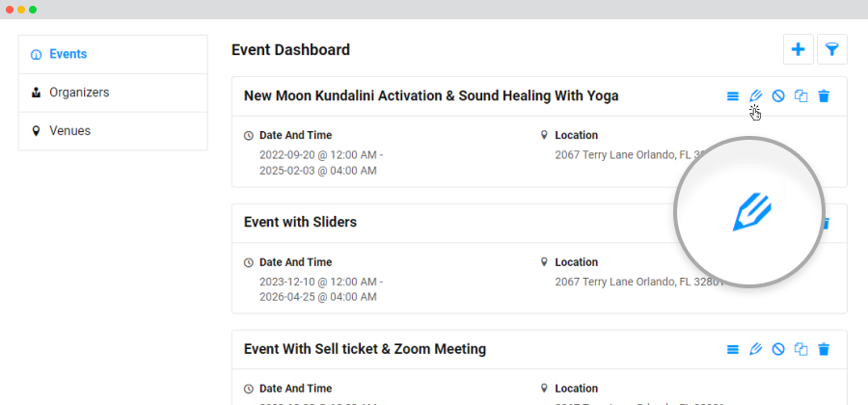Go to the Venues sidebar tab
This screenshot has width=868, height=405.
113,131
